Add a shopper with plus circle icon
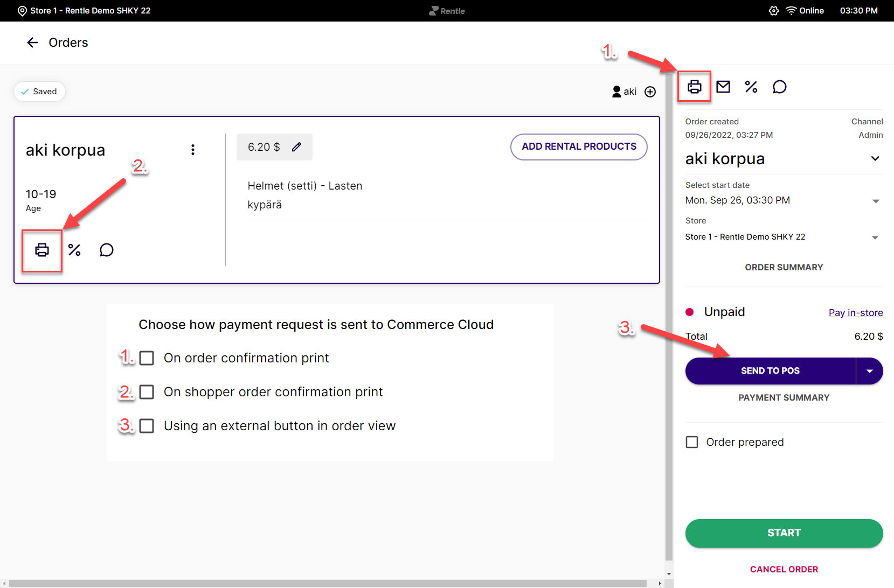894x588 pixels. coord(650,92)
